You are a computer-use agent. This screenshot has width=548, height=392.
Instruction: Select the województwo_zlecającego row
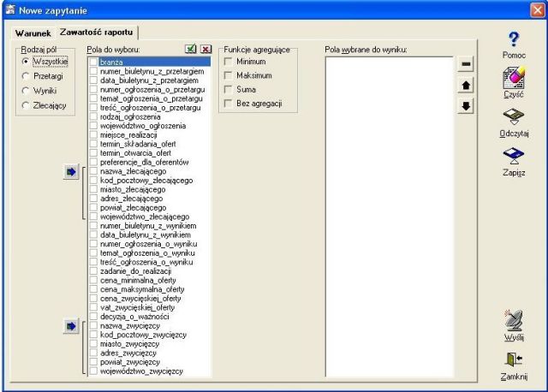coord(150,217)
